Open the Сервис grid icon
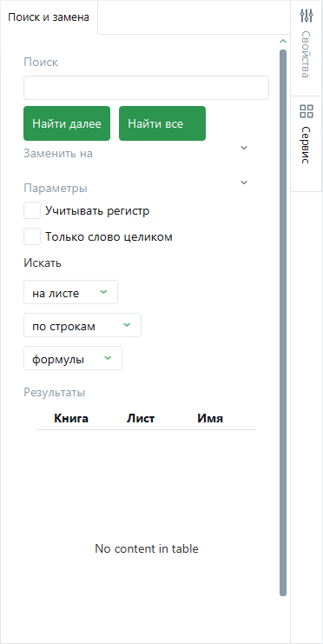 click(x=307, y=111)
